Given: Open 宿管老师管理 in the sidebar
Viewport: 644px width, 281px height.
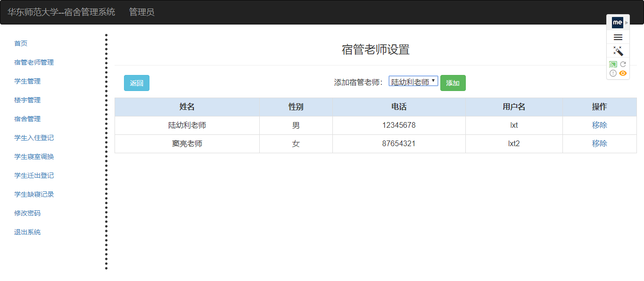Looking at the screenshot, I should pyautogui.click(x=34, y=62).
